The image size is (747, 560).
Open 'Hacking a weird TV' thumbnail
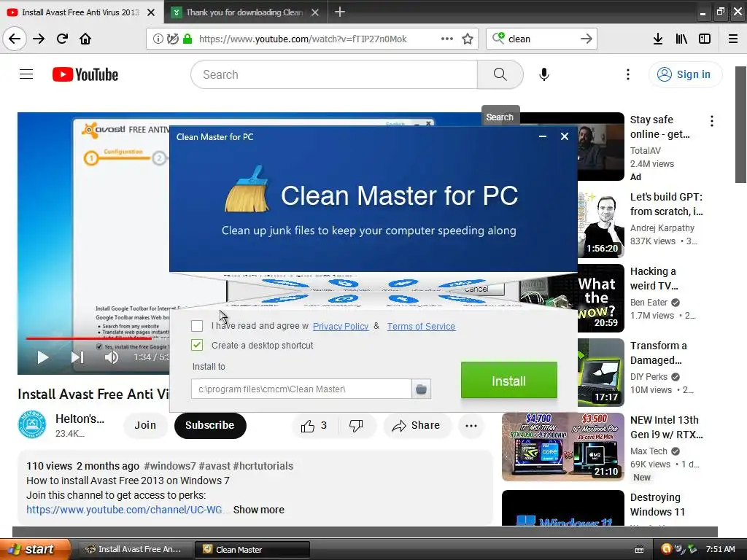coord(572,298)
